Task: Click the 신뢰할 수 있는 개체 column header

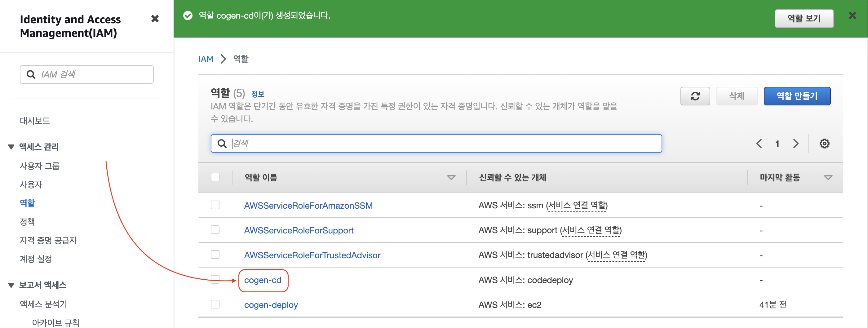Action: [512, 178]
